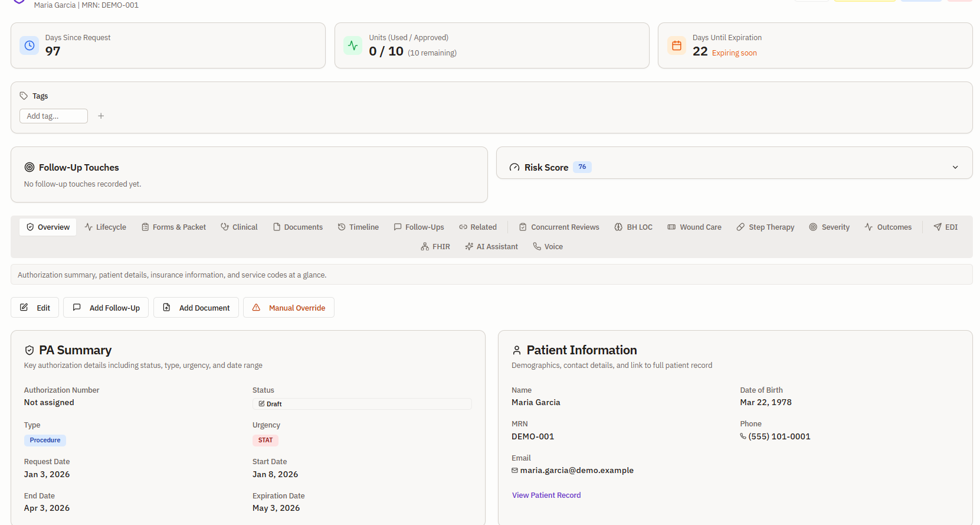The width and height of the screenshot is (980, 525).
Task: Click Add Follow-Up button
Action: click(106, 308)
